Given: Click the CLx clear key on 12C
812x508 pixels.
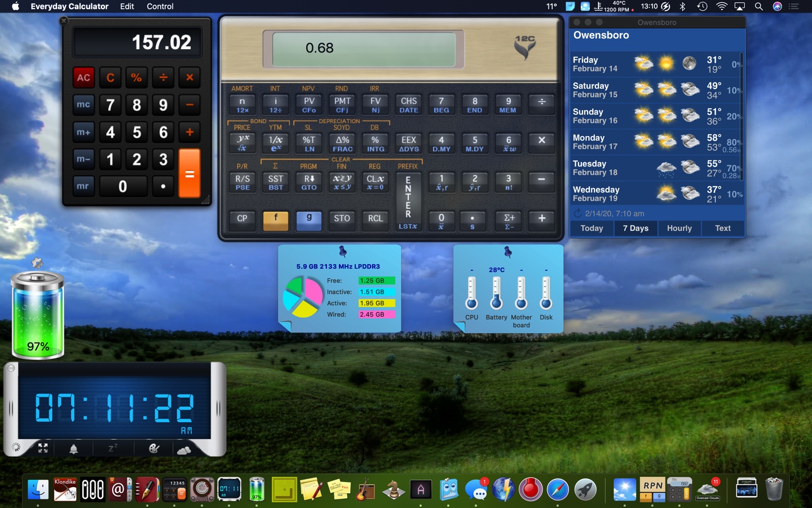Looking at the screenshot, I should click(x=376, y=182).
